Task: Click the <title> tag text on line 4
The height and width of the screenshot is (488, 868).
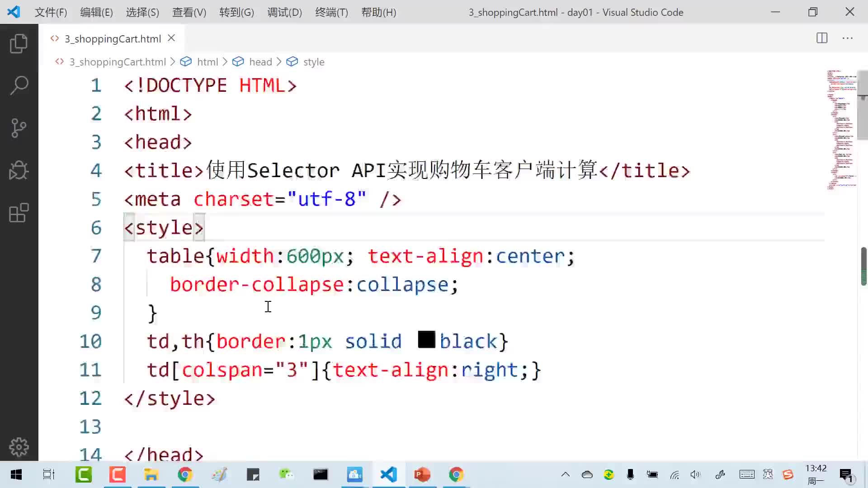Action: pyautogui.click(x=164, y=171)
